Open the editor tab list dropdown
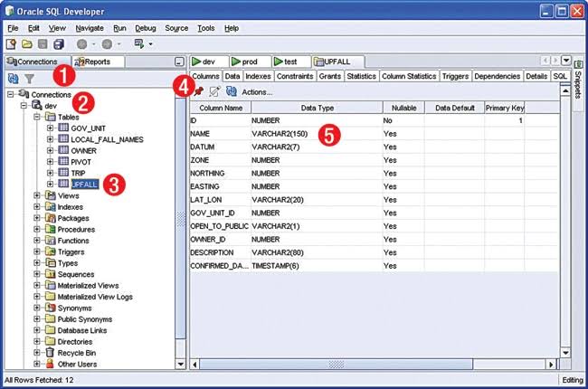Screen dimensions: 588x389 point(566,61)
